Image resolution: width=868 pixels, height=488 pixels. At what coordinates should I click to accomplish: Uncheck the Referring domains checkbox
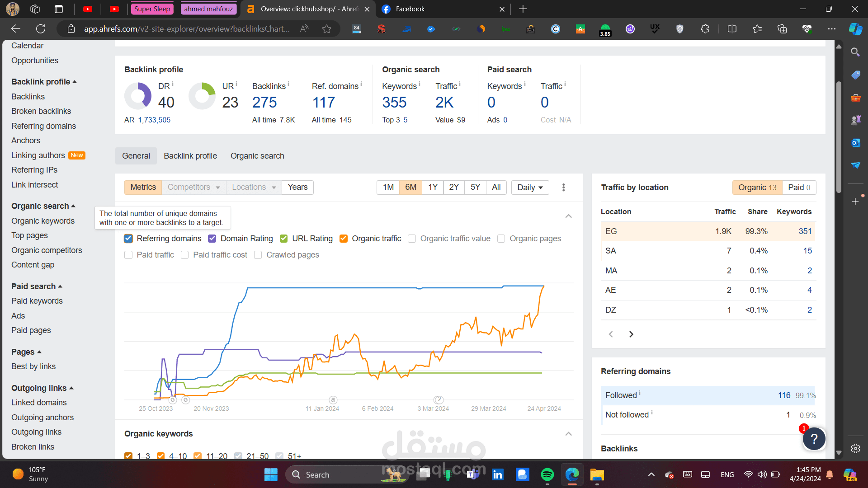pyautogui.click(x=128, y=239)
